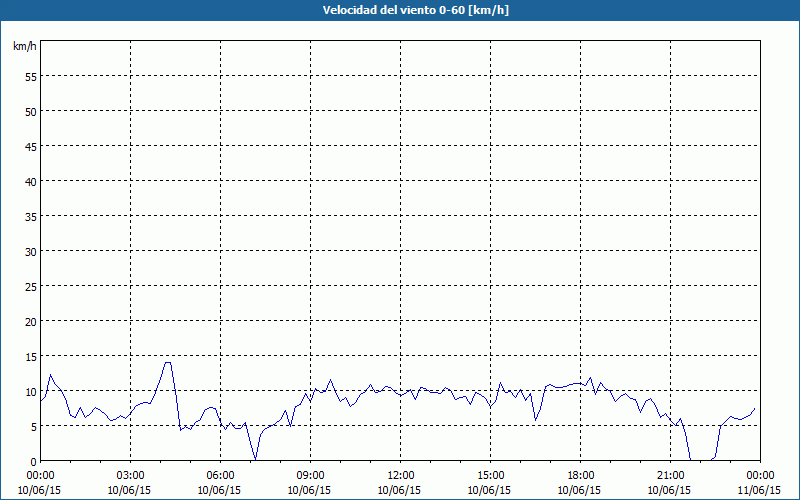Screen dimensions: 800x500
Task: Click the 11/06/15 date label
Action: [x=759, y=490]
